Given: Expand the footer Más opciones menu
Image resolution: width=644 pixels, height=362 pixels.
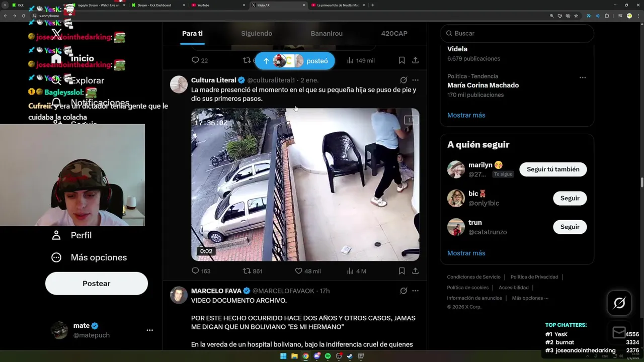Looking at the screenshot, I should 530,298.
